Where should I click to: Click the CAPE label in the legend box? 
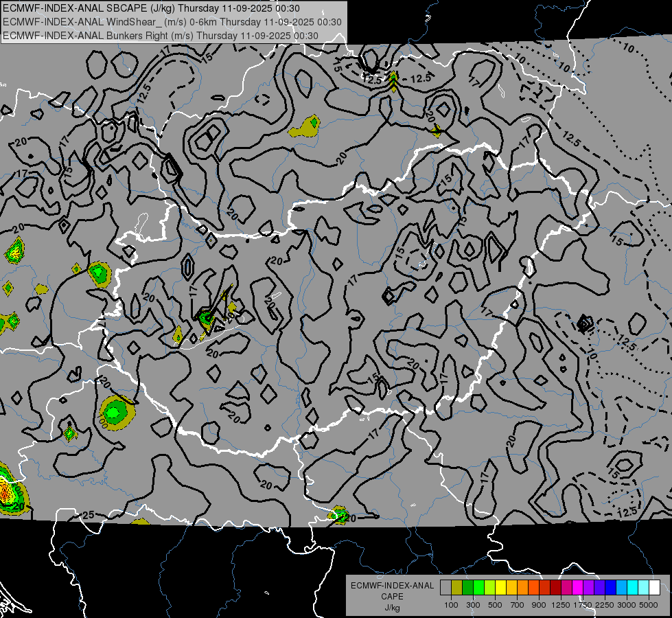click(392, 596)
